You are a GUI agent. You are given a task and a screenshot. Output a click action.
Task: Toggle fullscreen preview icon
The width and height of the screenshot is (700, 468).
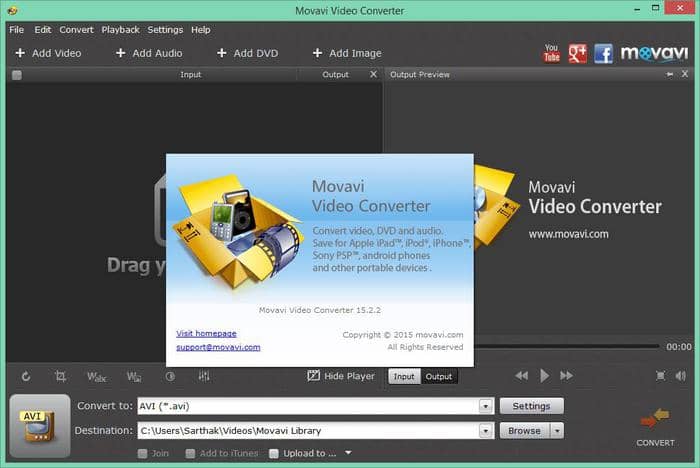pyautogui.click(x=660, y=376)
